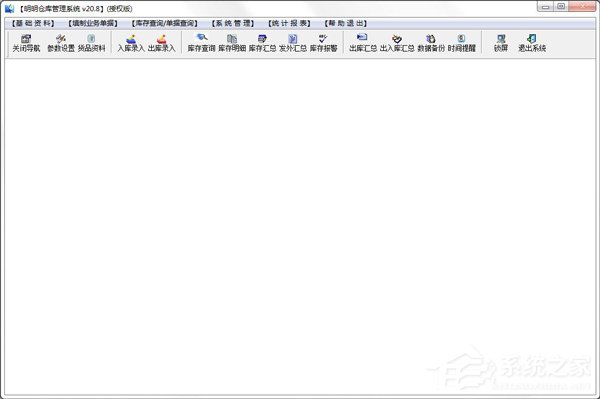Open 时间提醒 toolbar icon

462,43
